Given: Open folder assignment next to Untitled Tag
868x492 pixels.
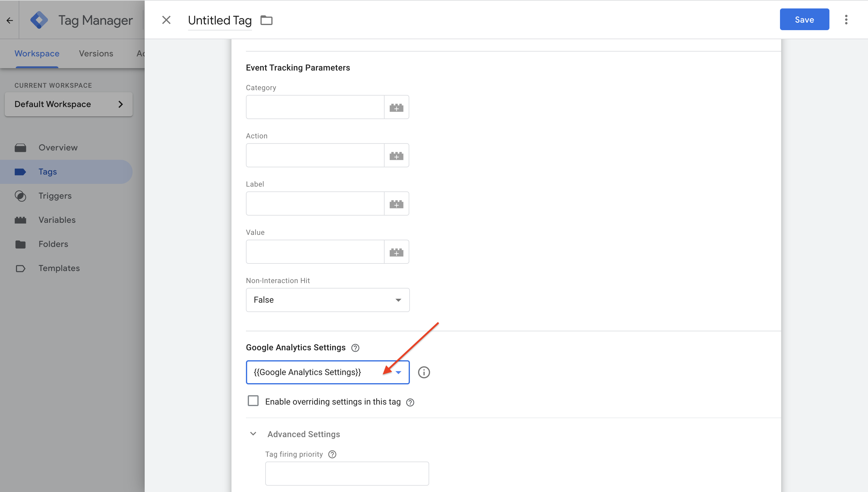Looking at the screenshot, I should [x=266, y=20].
